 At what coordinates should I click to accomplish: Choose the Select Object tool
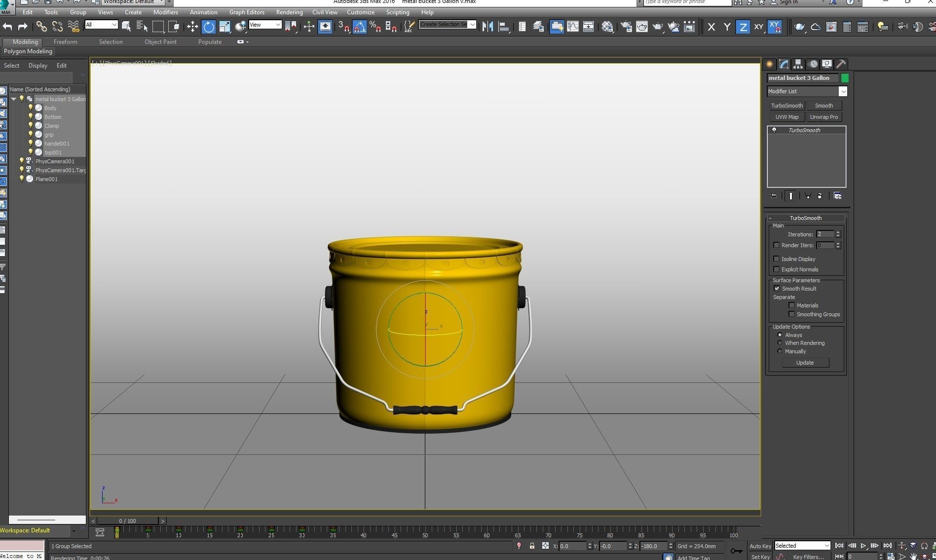126,27
